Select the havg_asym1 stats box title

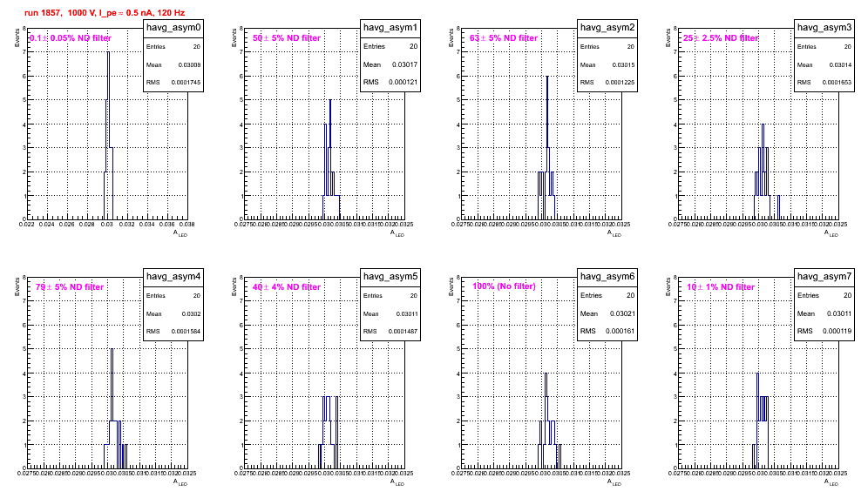point(390,27)
